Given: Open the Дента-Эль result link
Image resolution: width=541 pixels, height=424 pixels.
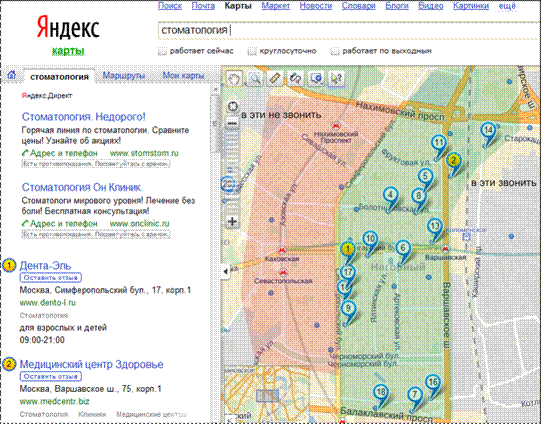Looking at the screenshot, I should [45, 266].
